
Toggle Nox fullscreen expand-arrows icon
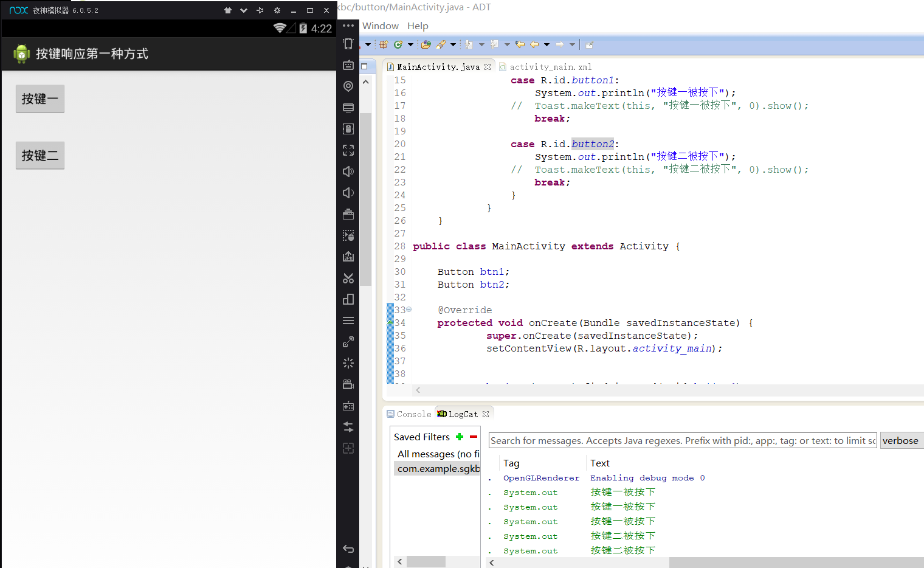click(x=348, y=150)
